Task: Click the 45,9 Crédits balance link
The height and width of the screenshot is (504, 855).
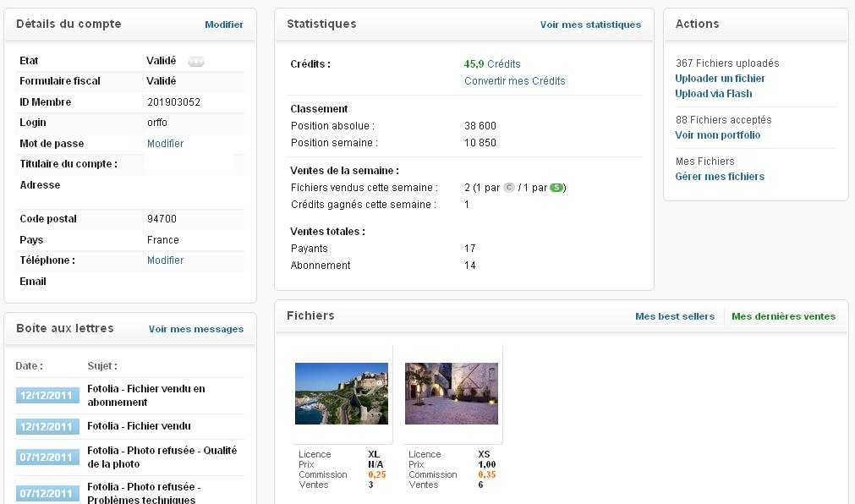Action: click(492, 64)
